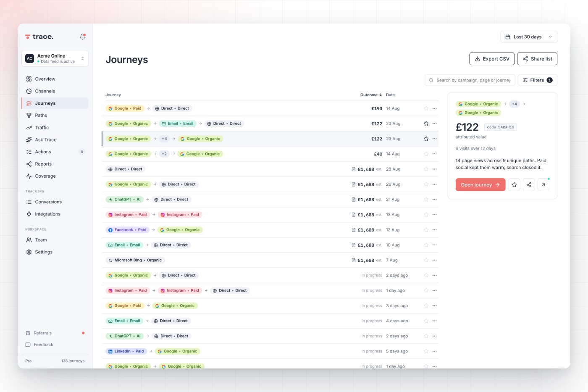
Task: Star the Direct journey dated 28 Aug
Action: point(426,169)
